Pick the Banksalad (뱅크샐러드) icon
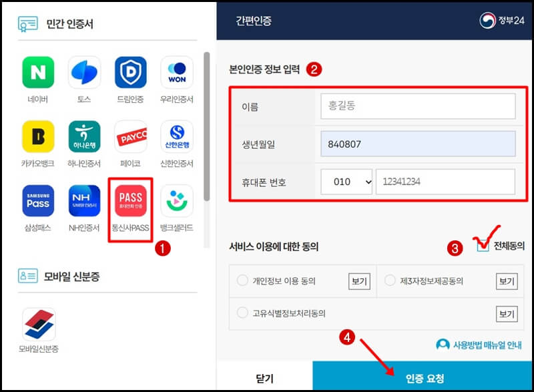The width and height of the screenshot is (534, 392). click(177, 200)
